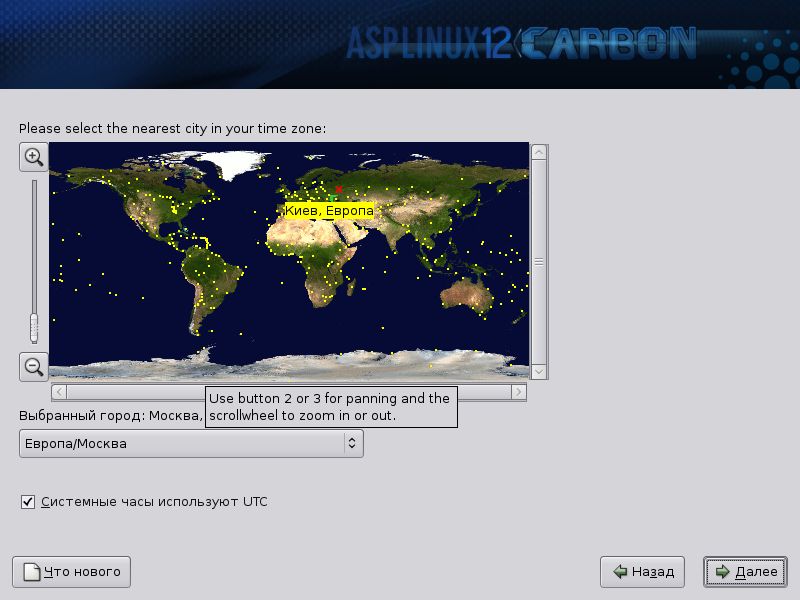Screen dimensions: 800x600
Task: Proceed with the Далее button
Action: tap(745, 572)
